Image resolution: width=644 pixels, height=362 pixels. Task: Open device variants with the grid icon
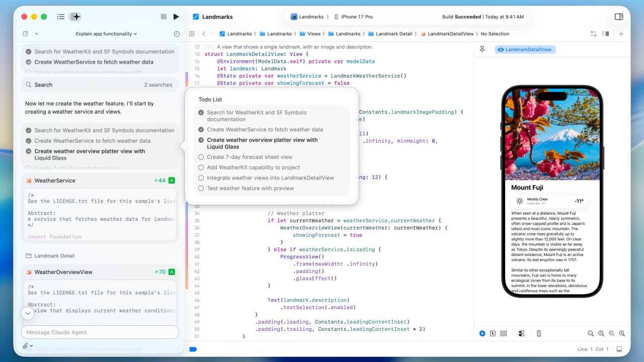tap(503, 333)
